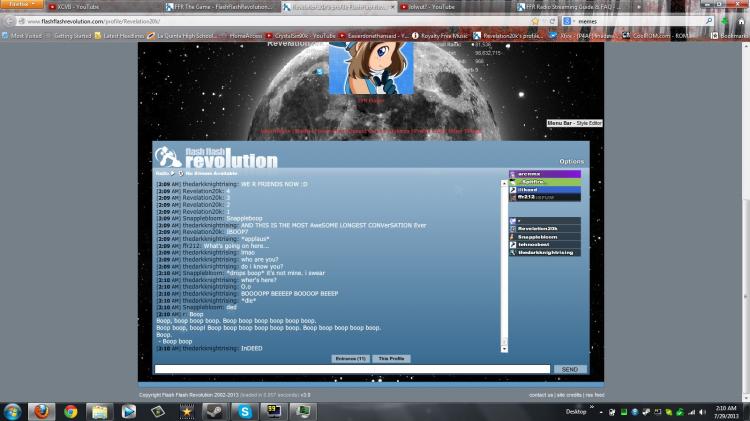Open Windows Explorer folder in the taskbar
Viewport: 750px width, 421px height.
pyautogui.click(x=100, y=410)
